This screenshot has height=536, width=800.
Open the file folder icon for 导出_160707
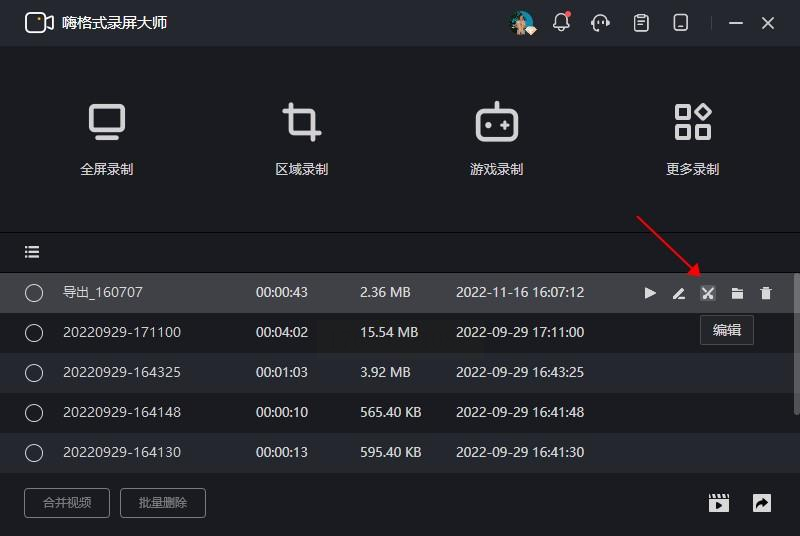click(x=737, y=293)
